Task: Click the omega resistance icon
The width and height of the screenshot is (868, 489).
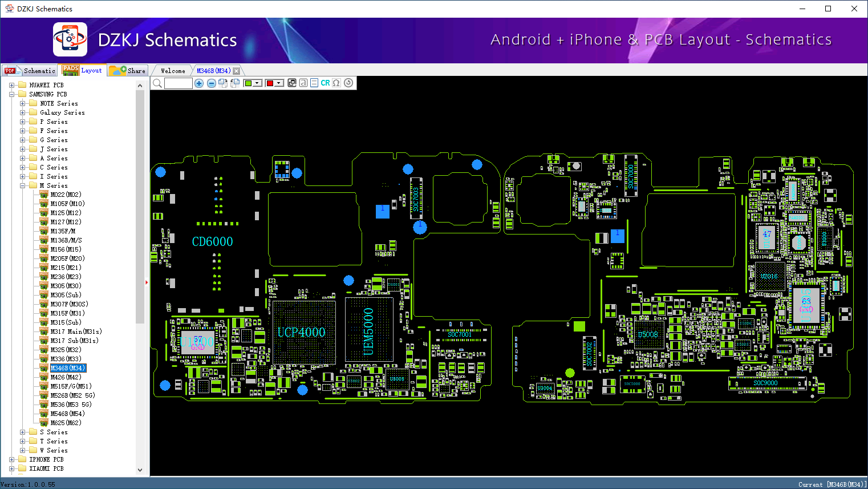Action: point(336,83)
